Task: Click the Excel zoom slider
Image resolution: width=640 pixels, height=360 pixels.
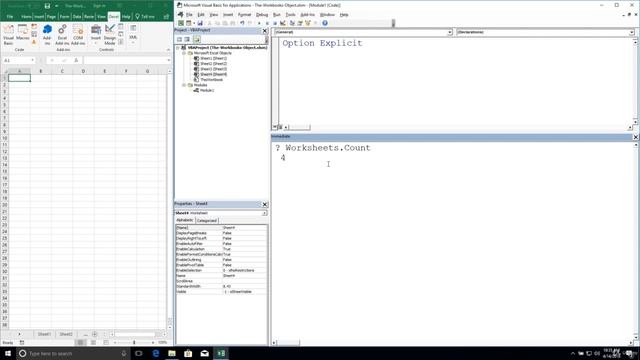Action: (x=134, y=342)
